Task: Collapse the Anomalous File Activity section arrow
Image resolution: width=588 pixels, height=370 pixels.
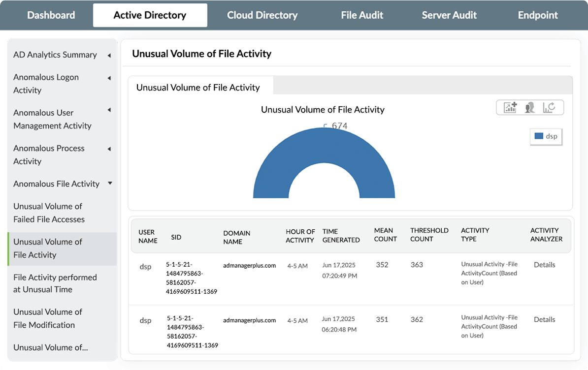Action: [x=110, y=184]
